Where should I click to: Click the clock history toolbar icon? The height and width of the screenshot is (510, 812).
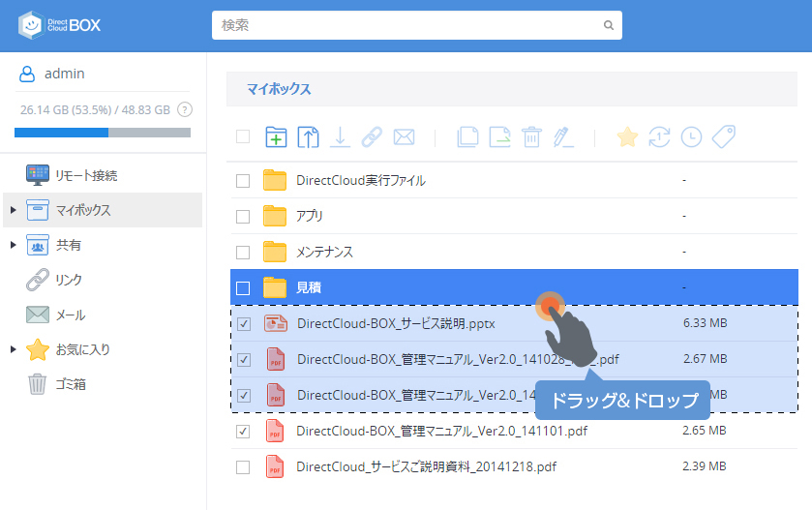(x=691, y=137)
